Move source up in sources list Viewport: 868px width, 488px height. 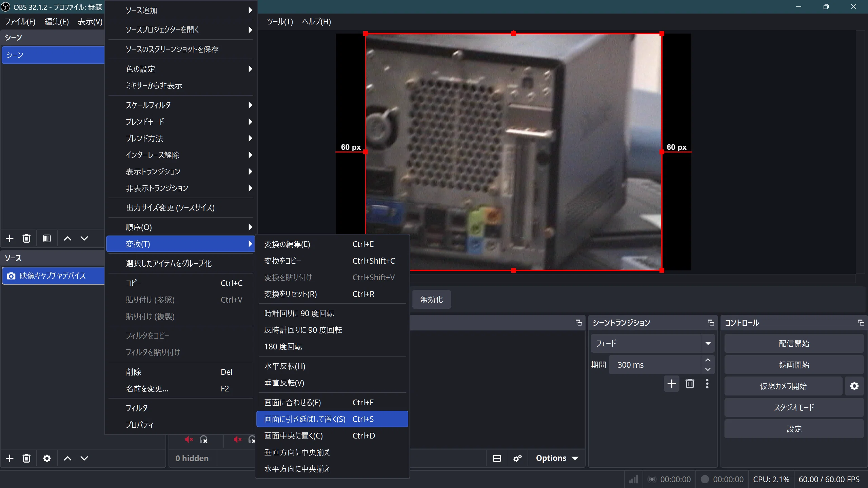coord(67,459)
